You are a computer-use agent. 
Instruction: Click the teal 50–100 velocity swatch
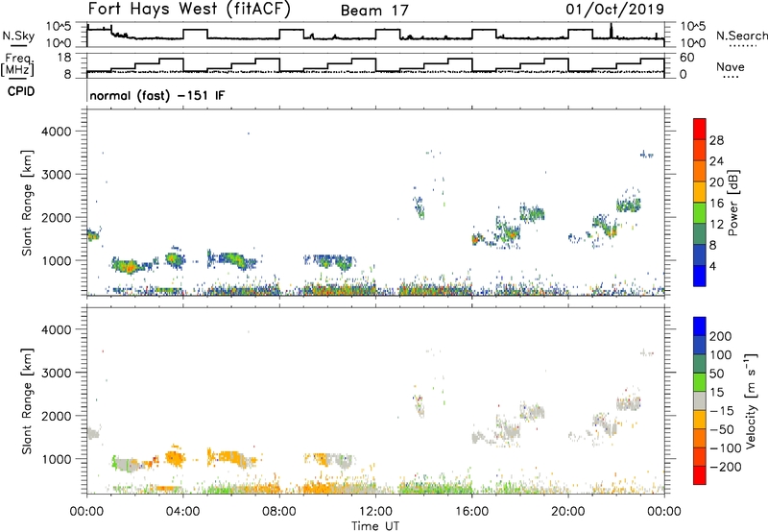point(700,364)
